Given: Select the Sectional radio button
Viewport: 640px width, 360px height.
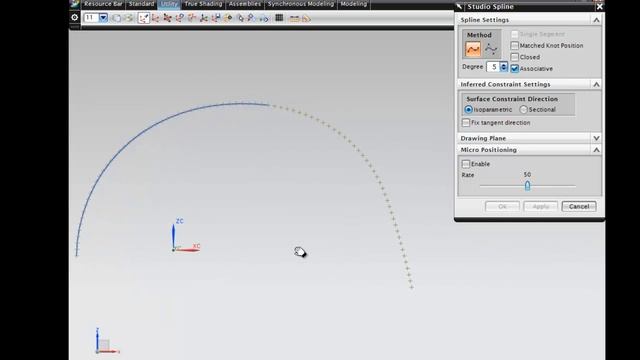Looking at the screenshot, I should pyautogui.click(x=523, y=109).
